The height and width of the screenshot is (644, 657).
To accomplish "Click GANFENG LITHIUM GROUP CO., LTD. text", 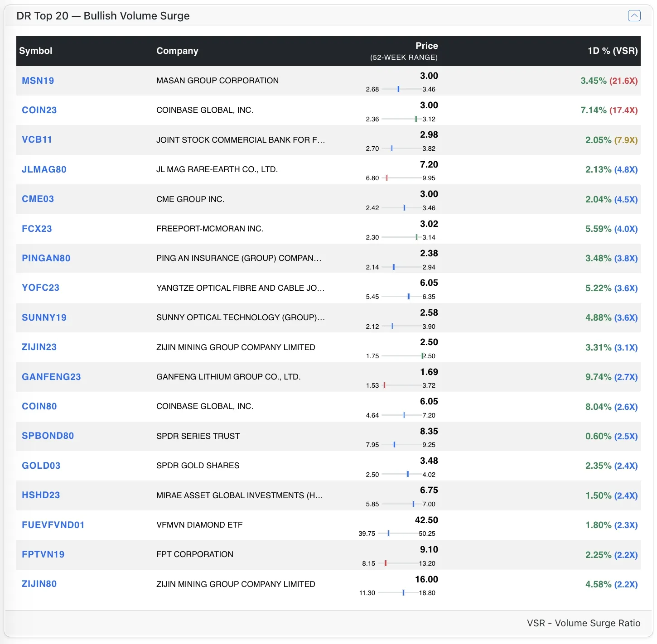I will click(228, 377).
